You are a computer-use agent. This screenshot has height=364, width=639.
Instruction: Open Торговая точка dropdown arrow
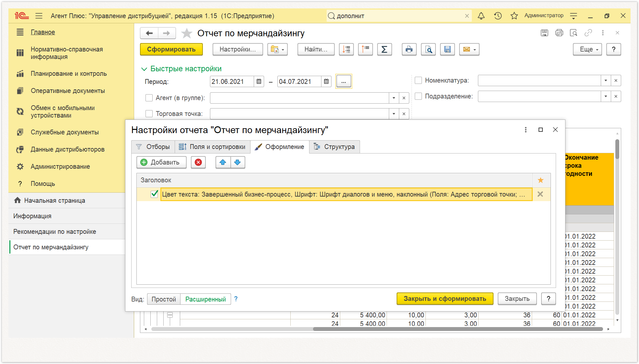pos(394,114)
